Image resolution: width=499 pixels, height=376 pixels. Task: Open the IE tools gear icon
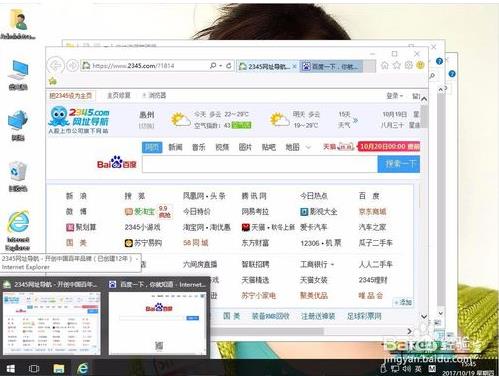[409, 65]
